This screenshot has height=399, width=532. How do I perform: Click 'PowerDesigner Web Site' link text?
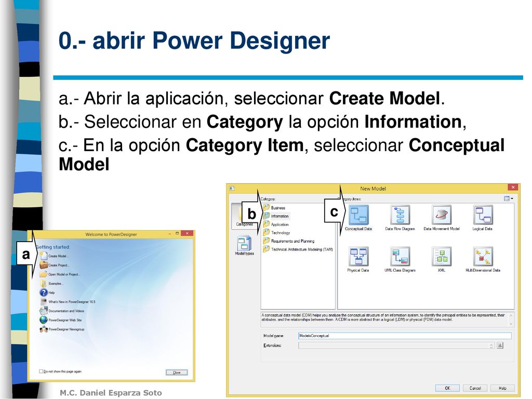(x=65, y=320)
